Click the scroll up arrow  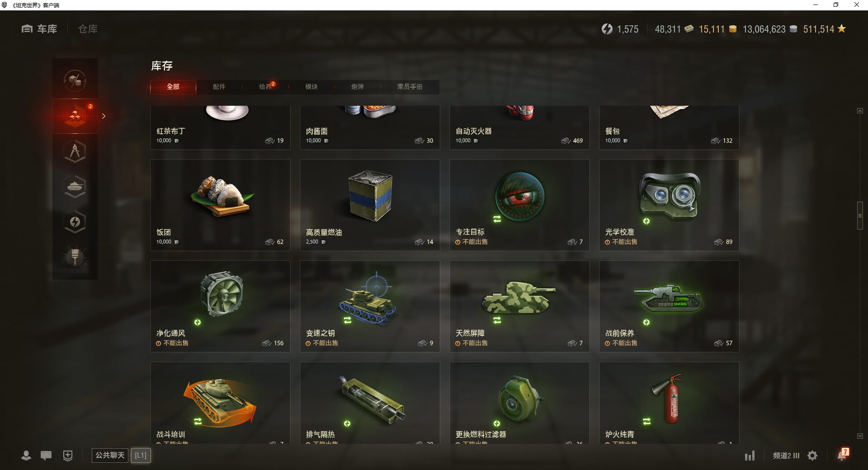(860, 111)
